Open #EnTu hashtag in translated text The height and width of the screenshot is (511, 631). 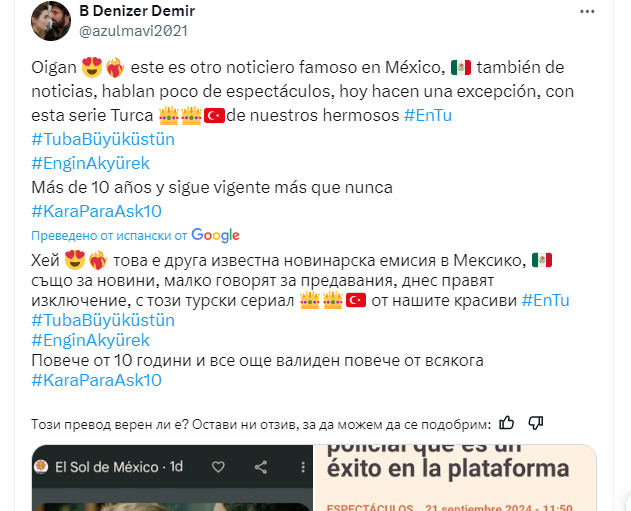(545, 301)
